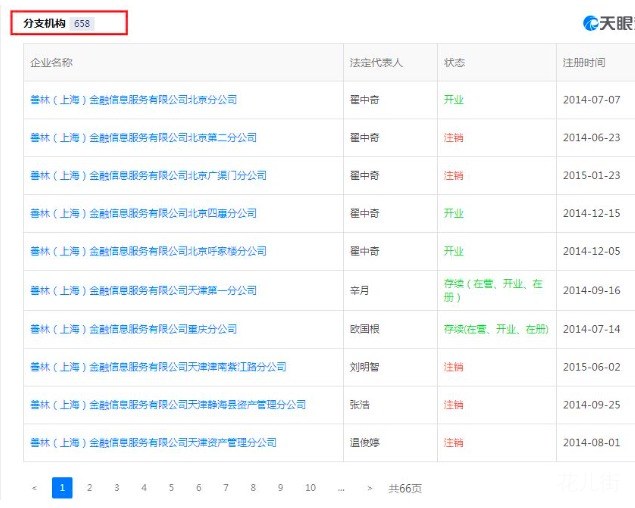Click registration date 2014-09-16
The height and width of the screenshot is (508, 635).
(x=592, y=290)
